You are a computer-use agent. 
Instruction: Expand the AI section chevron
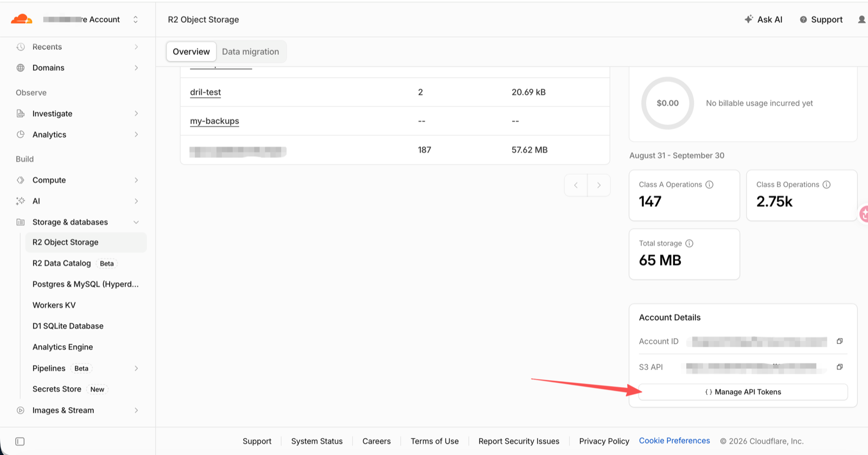click(136, 201)
